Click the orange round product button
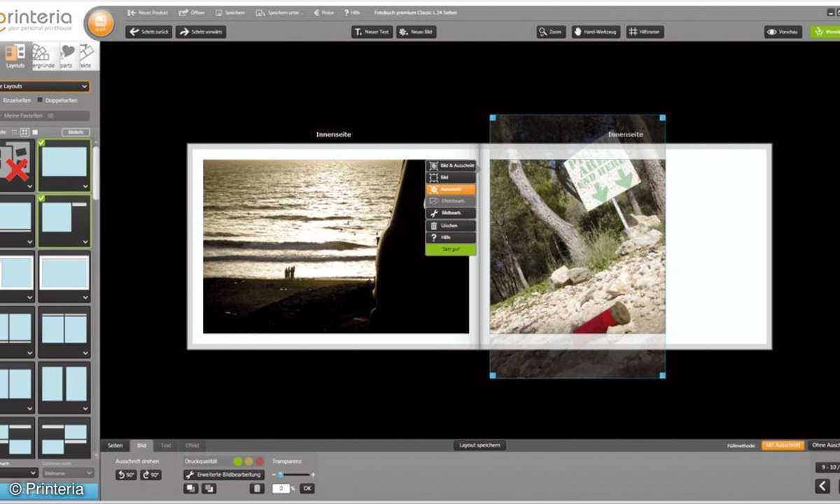840x504 pixels. 99,22
